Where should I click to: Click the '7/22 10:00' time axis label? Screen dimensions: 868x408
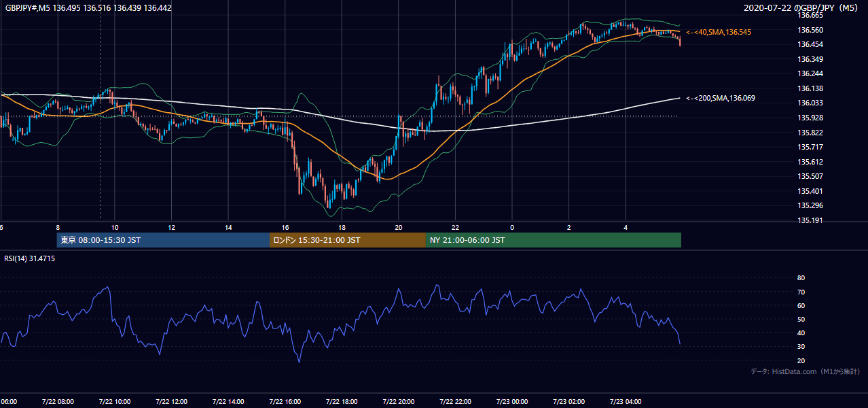115,401
